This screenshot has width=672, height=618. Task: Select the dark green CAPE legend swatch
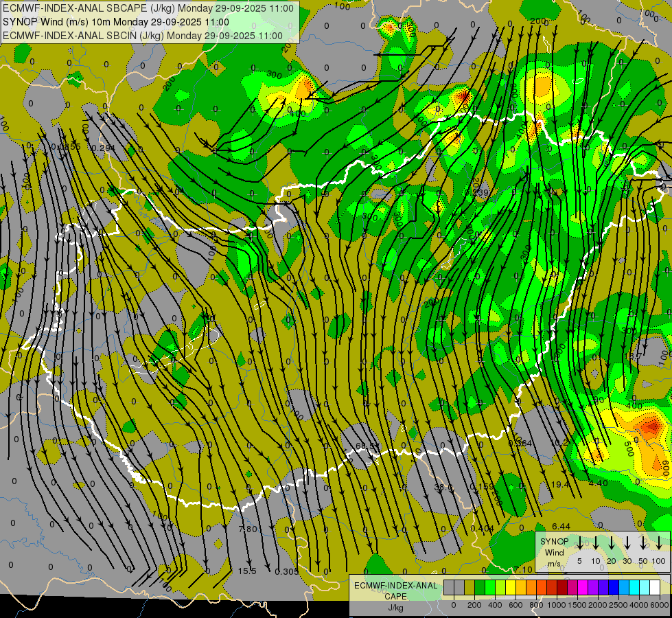click(x=480, y=588)
